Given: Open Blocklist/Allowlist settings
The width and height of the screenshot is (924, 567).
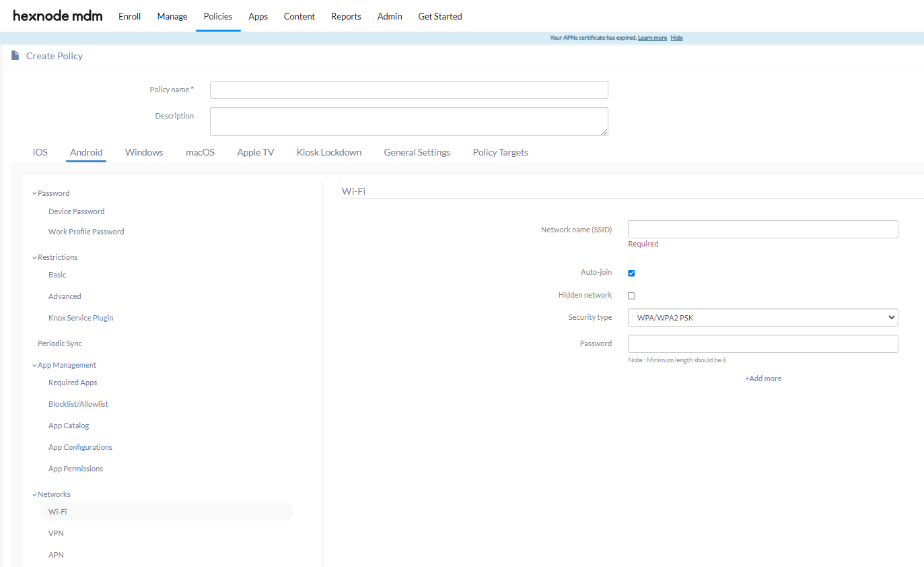Looking at the screenshot, I should [x=78, y=404].
